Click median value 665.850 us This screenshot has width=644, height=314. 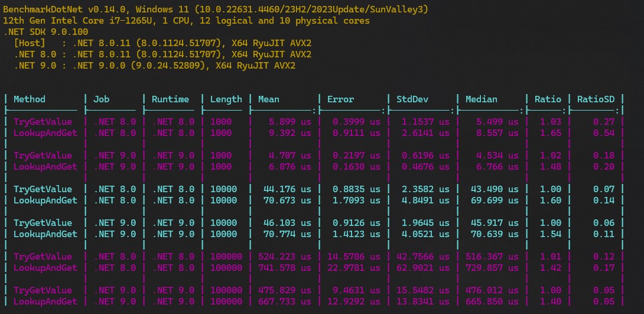pos(492,301)
